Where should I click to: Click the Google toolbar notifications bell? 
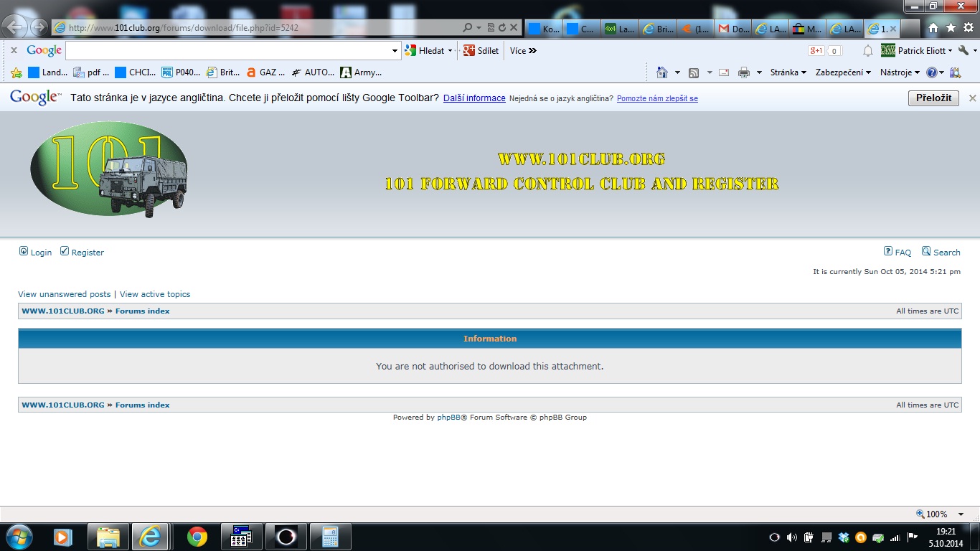[867, 51]
